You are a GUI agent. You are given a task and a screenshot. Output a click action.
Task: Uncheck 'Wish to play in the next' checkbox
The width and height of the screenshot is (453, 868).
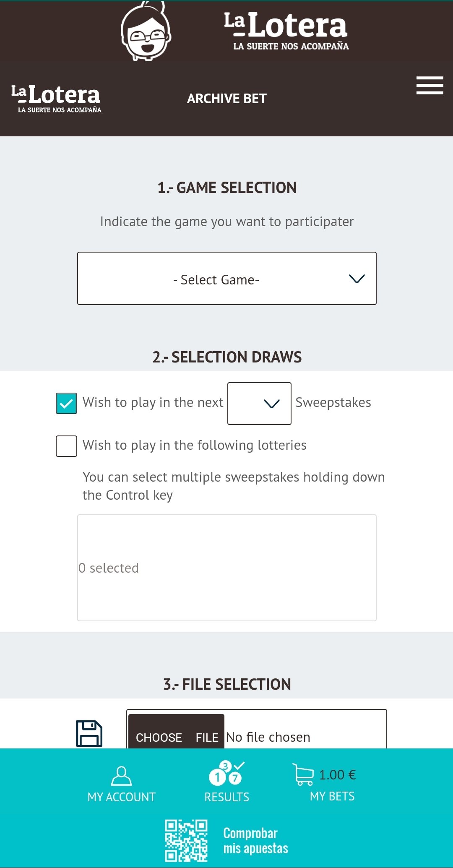66,403
